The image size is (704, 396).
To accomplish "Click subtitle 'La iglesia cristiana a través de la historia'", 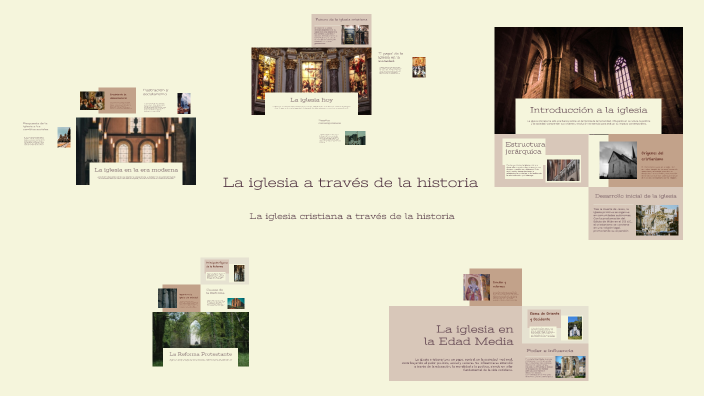I will coord(352,216).
